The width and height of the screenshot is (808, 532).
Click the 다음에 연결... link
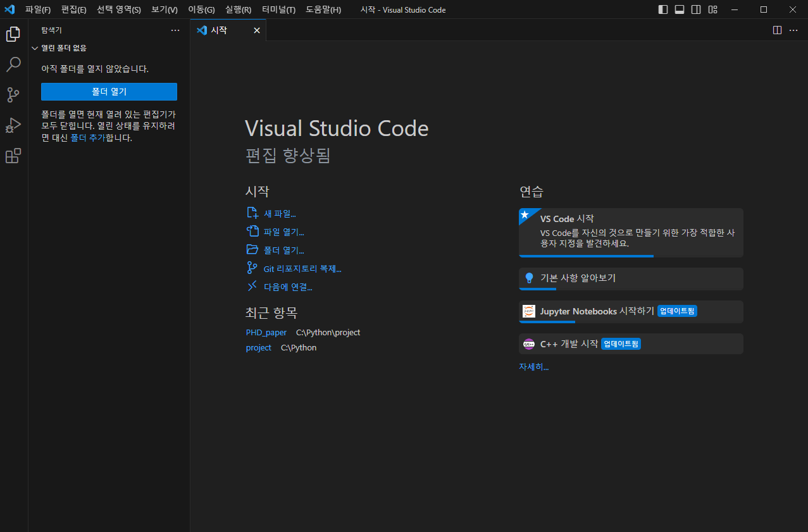click(288, 287)
